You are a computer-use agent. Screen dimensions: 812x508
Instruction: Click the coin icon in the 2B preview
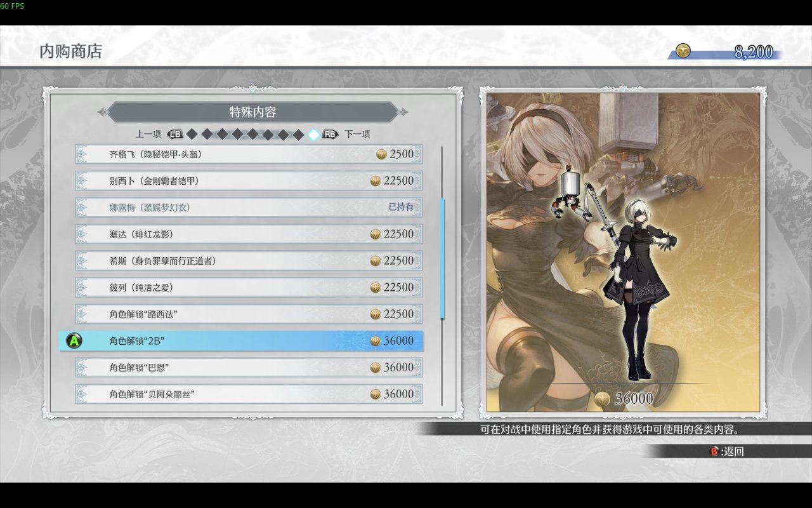point(603,399)
